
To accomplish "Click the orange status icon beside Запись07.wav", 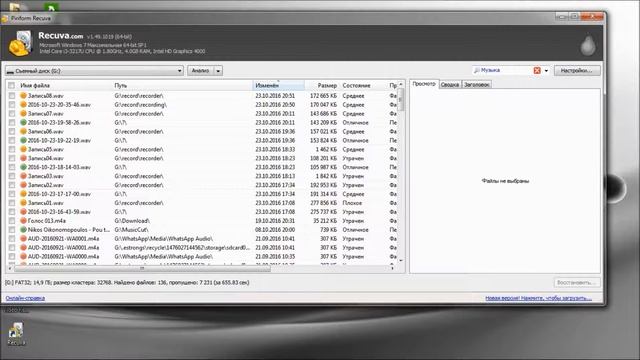I will coord(23,113).
